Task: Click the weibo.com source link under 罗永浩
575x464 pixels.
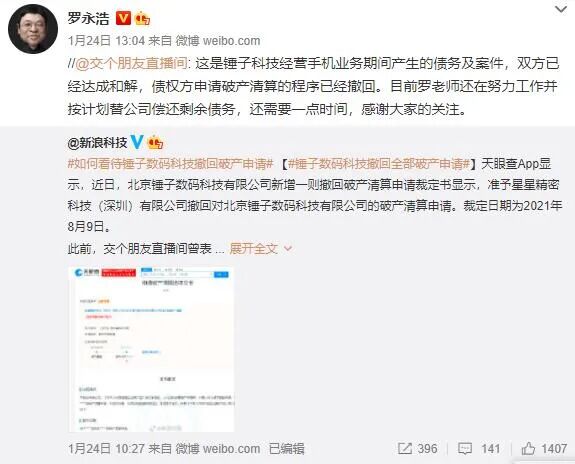Action: point(231,41)
